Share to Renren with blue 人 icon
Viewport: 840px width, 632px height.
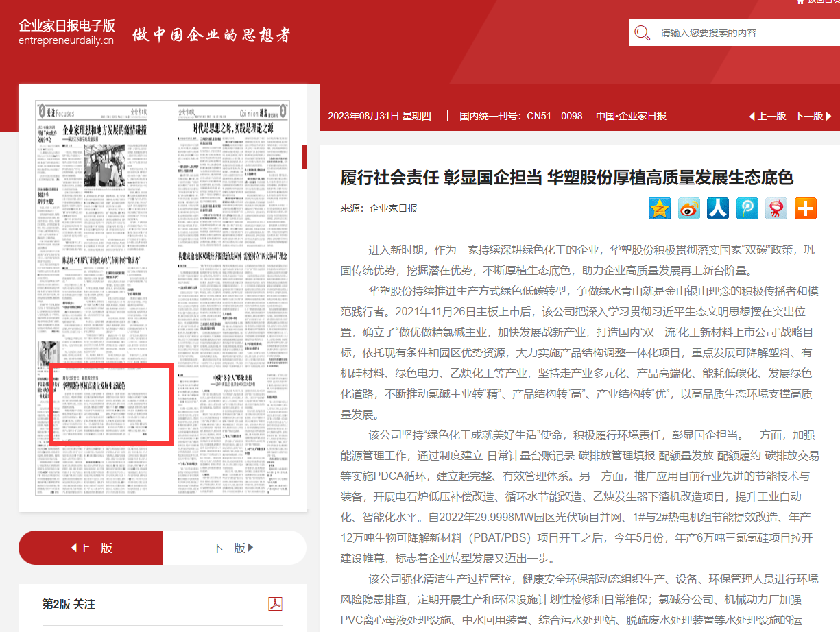pyautogui.click(x=718, y=208)
